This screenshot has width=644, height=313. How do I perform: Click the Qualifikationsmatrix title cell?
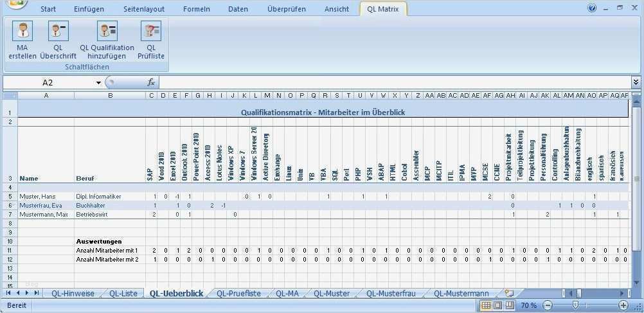click(323, 109)
